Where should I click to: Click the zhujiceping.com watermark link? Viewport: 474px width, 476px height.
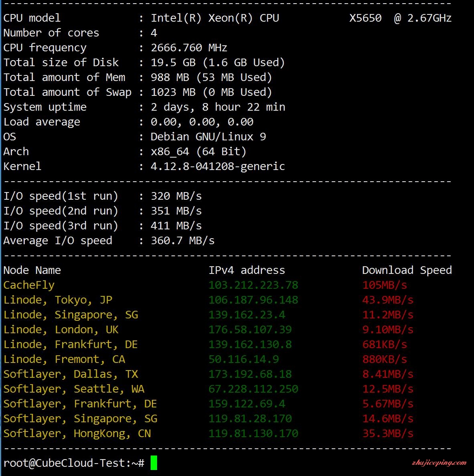(x=439, y=463)
